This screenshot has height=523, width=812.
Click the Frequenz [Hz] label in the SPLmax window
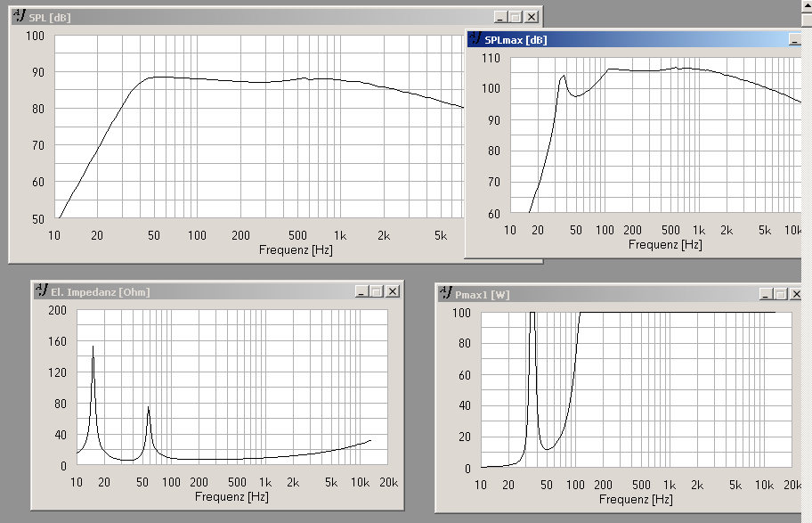[665, 244]
